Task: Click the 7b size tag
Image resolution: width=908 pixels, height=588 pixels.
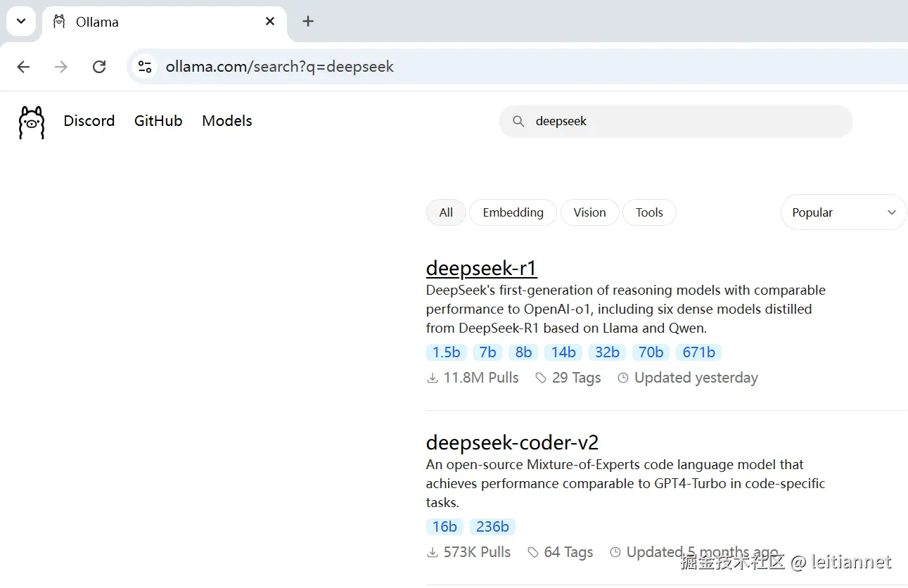Action: tap(487, 352)
